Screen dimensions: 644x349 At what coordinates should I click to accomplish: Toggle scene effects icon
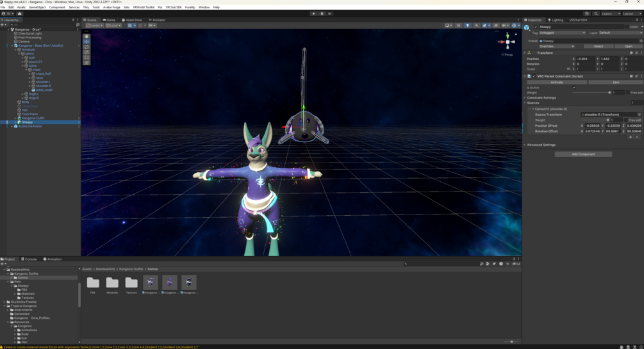[484, 26]
